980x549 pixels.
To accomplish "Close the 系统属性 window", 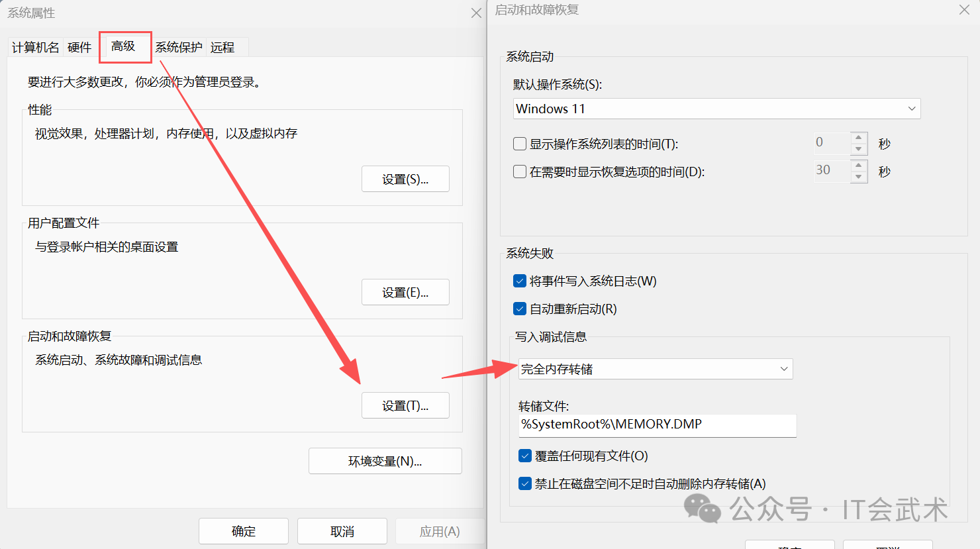I will (476, 13).
